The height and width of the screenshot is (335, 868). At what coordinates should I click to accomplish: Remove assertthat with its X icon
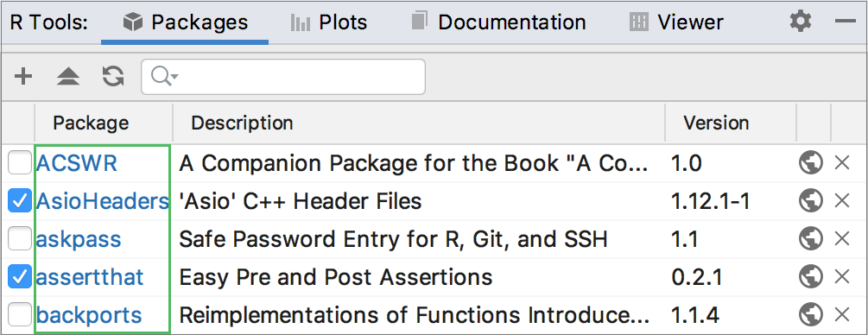tap(842, 277)
